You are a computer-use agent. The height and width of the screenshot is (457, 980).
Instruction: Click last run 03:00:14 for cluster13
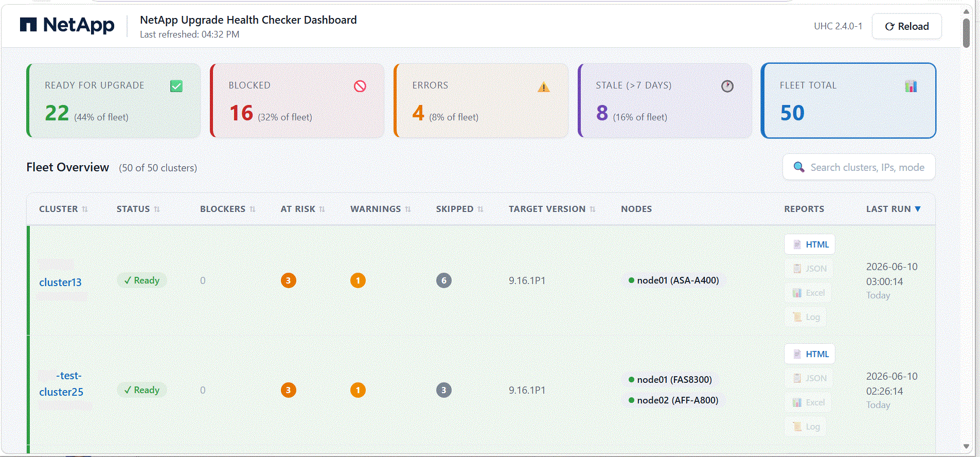tap(884, 282)
